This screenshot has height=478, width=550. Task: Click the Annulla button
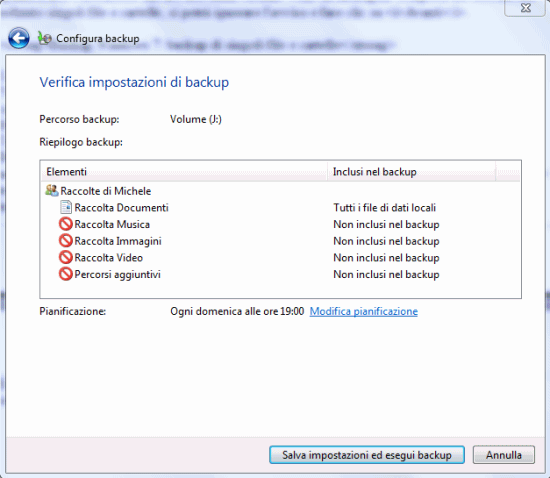coord(504,455)
